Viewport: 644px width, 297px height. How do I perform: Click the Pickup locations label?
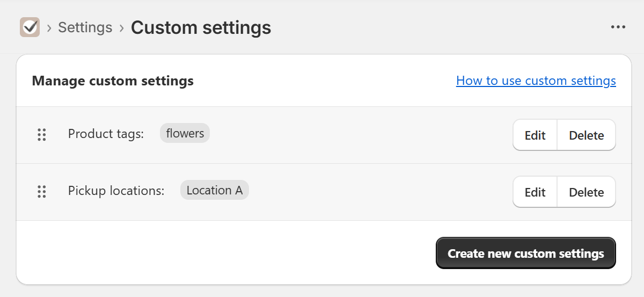(116, 191)
